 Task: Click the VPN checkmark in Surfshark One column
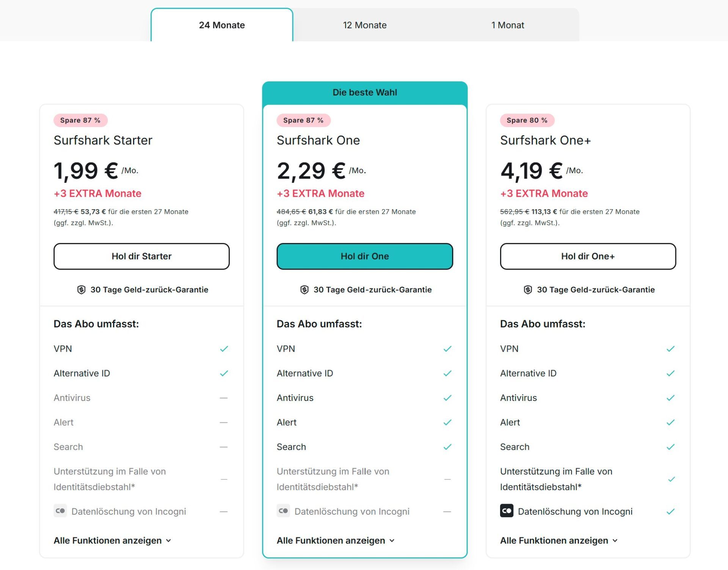[447, 348]
